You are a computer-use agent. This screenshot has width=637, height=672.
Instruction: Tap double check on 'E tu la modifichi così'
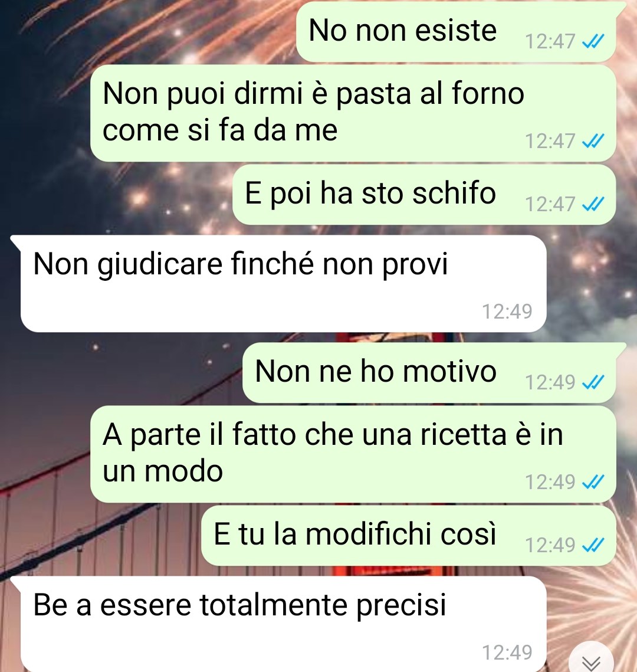click(593, 545)
